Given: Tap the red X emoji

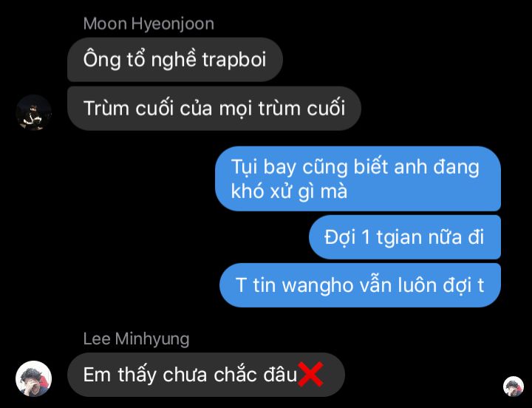Looking at the screenshot, I should pos(310,375).
